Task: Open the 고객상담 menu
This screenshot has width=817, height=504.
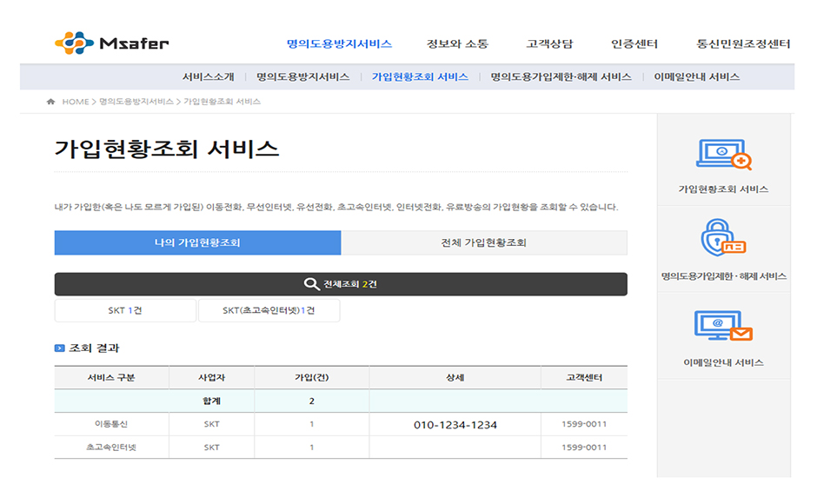Action: [548, 42]
